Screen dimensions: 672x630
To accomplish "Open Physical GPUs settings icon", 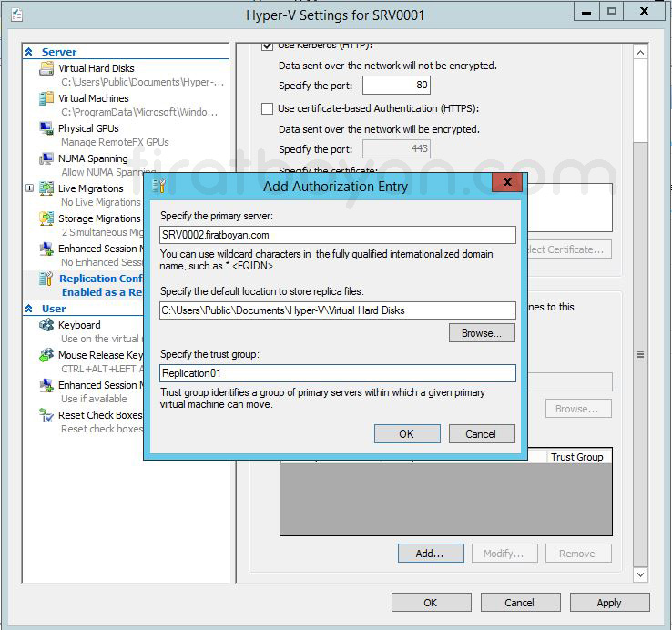I will coord(46,128).
